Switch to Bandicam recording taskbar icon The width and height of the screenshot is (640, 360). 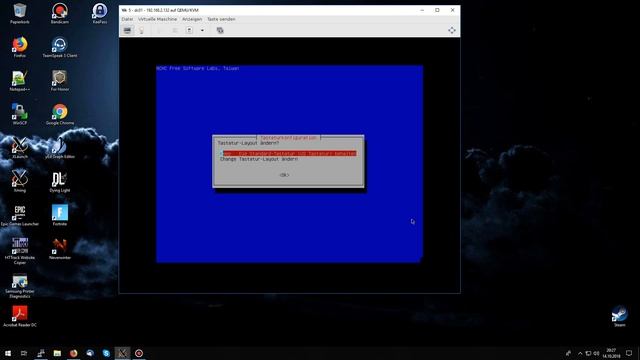tap(139, 353)
